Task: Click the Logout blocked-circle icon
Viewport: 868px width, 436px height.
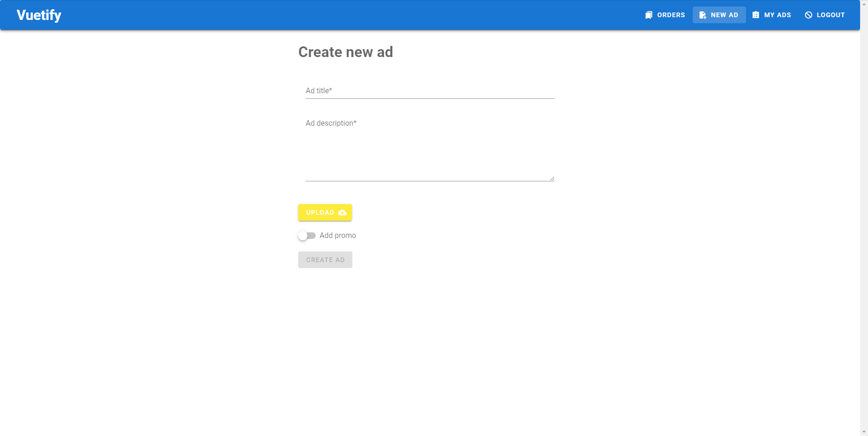Action: click(x=809, y=15)
